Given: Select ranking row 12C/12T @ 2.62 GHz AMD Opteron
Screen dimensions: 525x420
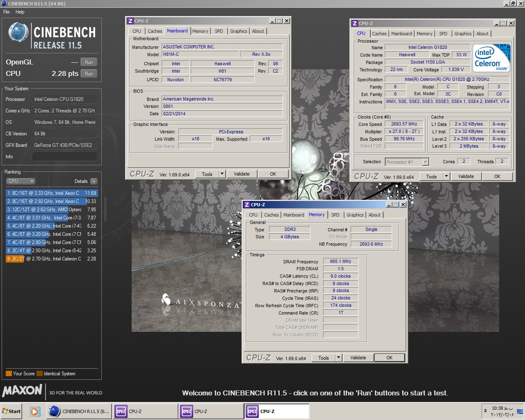Looking at the screenshot, I should pyautogui.click(x=52, y=210).
